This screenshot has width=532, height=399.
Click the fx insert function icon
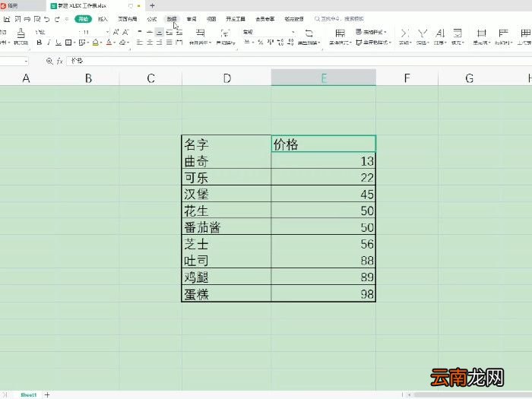point(60,61)
